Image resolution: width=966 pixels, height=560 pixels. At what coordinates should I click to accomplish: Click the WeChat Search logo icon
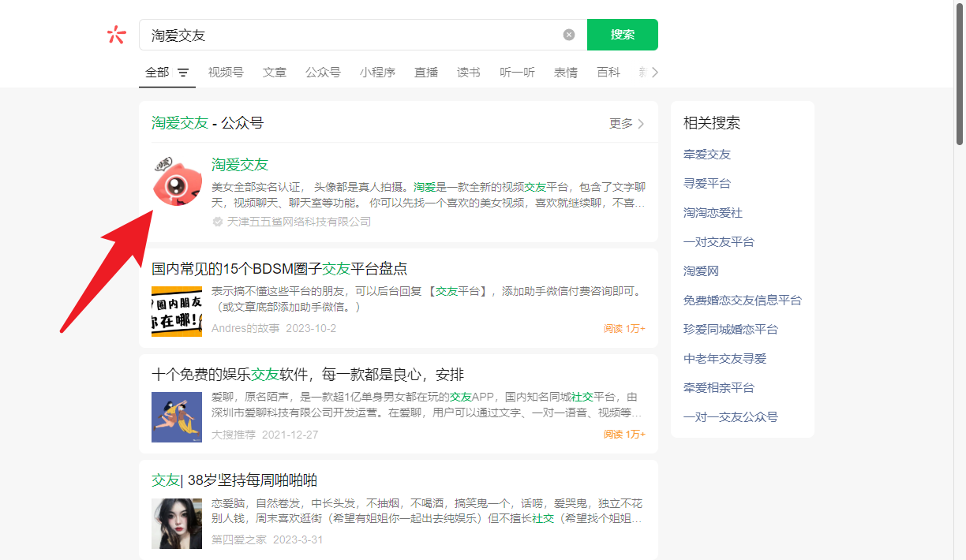pyautogui.click(x=116, y=35)
